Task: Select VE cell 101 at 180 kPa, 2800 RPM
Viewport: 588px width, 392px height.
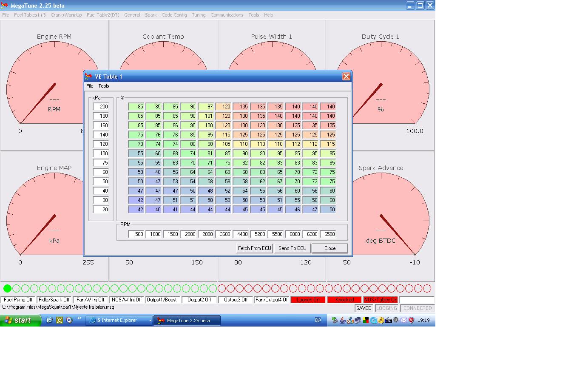Action: (206, 116)
